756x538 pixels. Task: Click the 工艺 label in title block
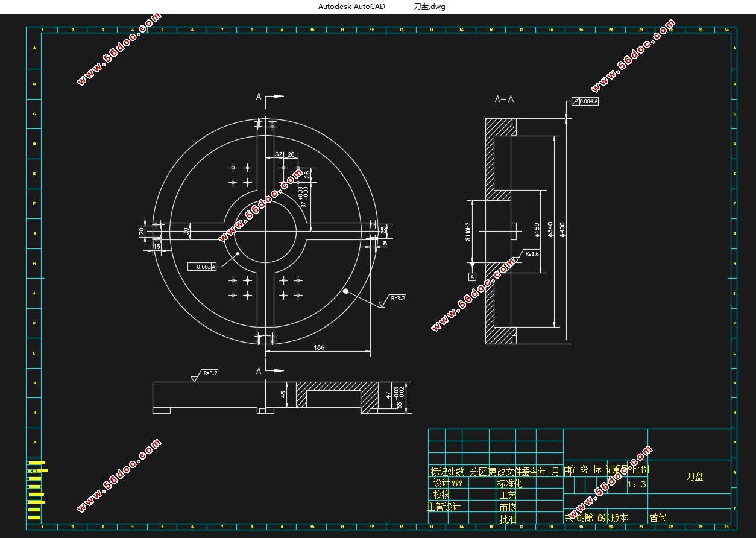(x=508, y=495)
